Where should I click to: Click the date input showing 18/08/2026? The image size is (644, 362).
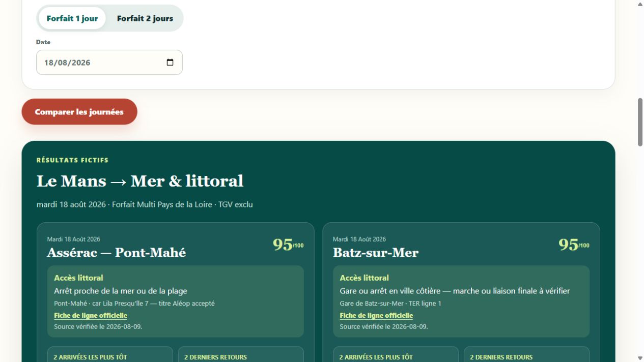tap(109, 63)
